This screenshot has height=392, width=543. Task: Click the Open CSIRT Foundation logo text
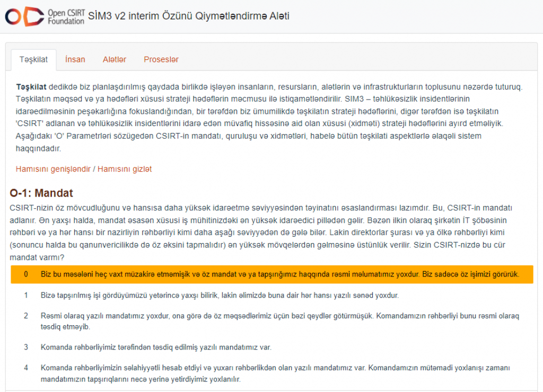pyautogui.click(x=66, y=16)
